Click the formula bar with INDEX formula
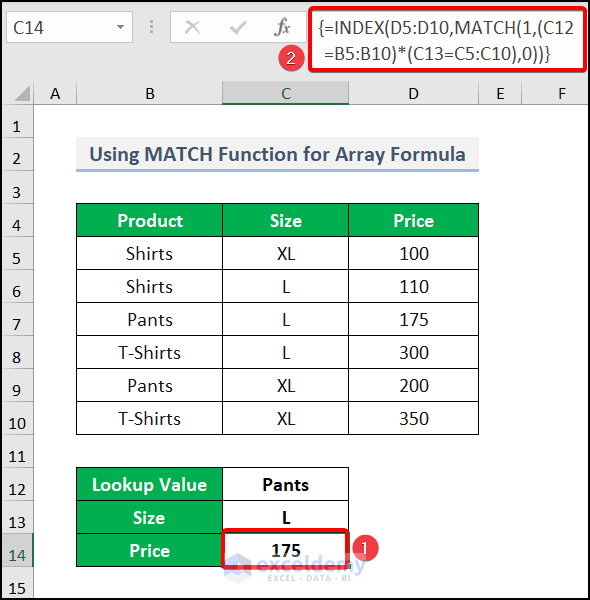Screen dimensions: 590x600 coord(447,40)
